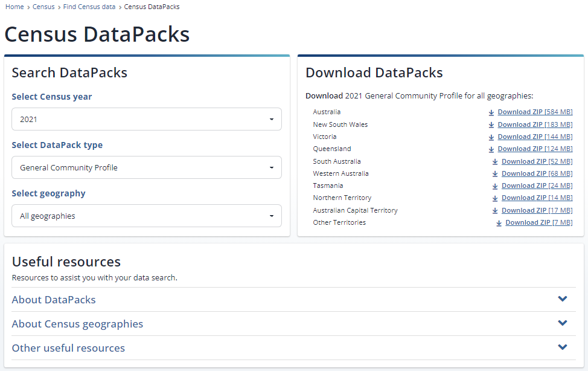Click the download arrow icon for Tasmania
588x371 pixels.
pos(495,186)
